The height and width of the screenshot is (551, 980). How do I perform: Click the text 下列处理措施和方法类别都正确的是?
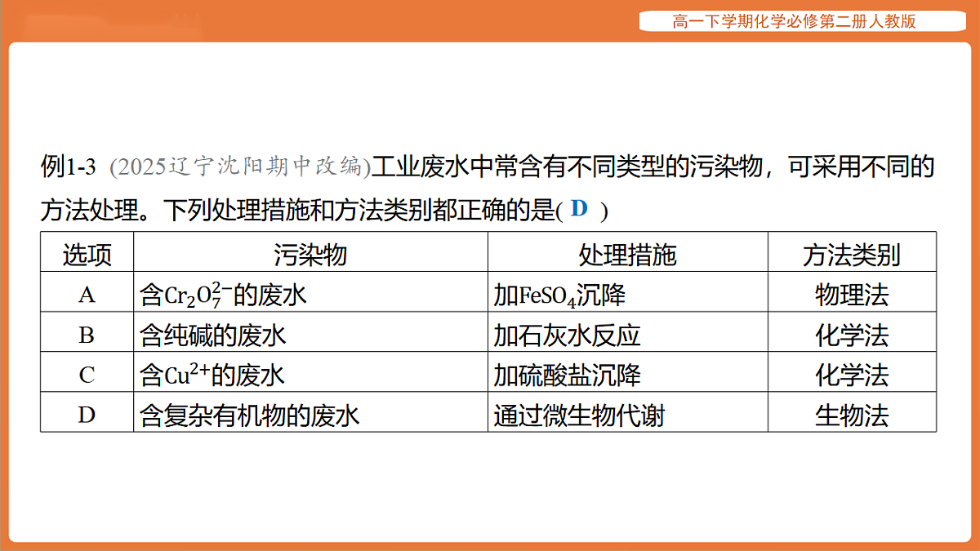click(x=359, y=210)
